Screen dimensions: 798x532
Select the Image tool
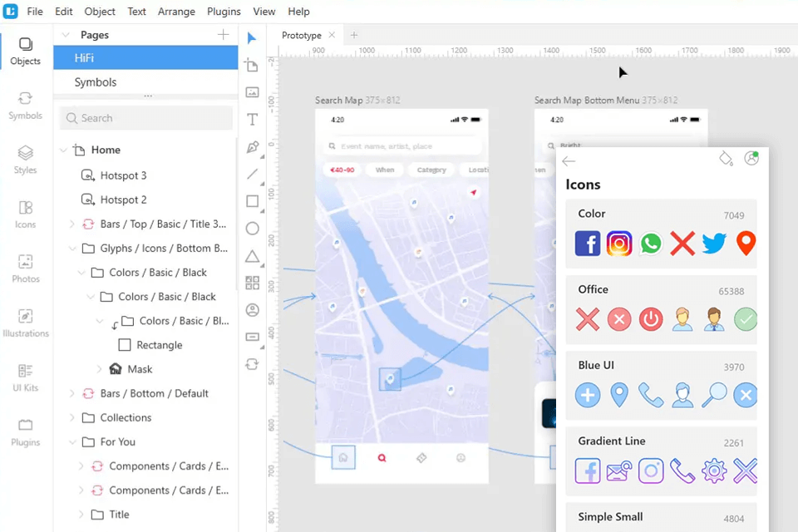pyautogui.click(x=252, y=92)
